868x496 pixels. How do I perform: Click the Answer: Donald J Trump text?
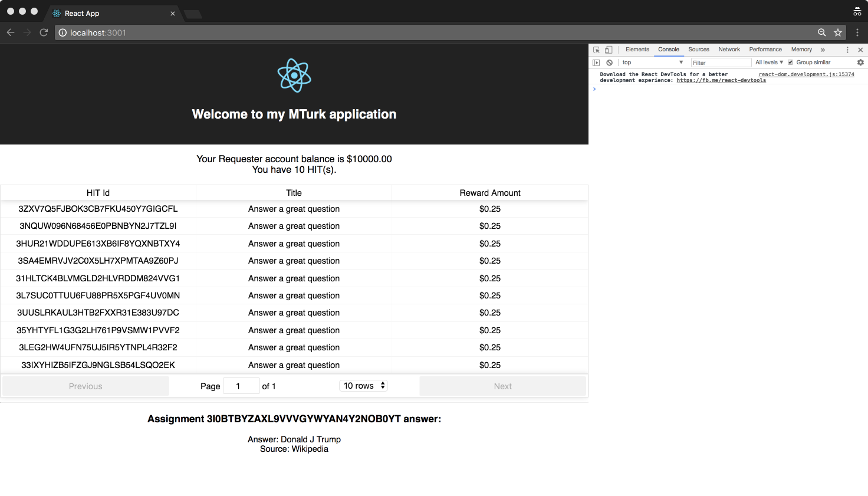[x=294, y=439]
